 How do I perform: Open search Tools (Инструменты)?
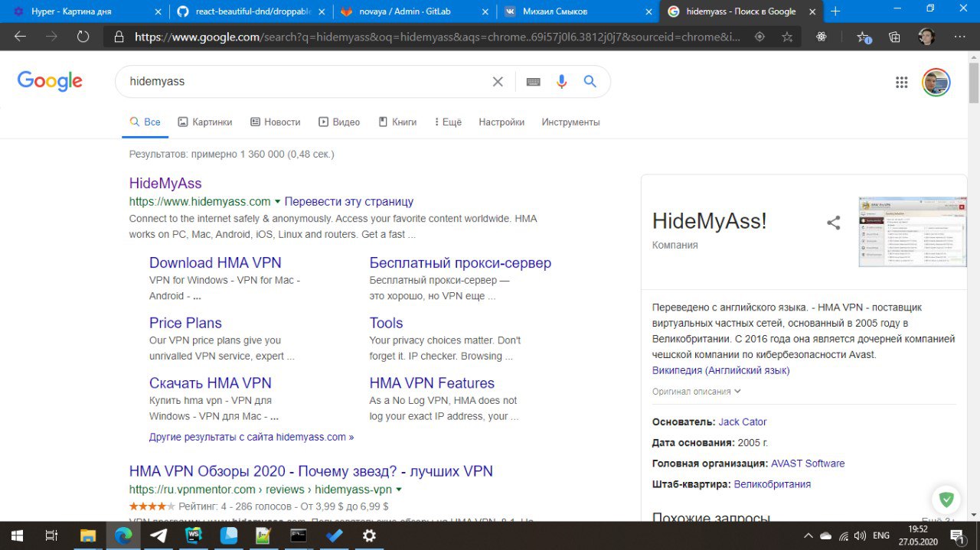(570, 122)
